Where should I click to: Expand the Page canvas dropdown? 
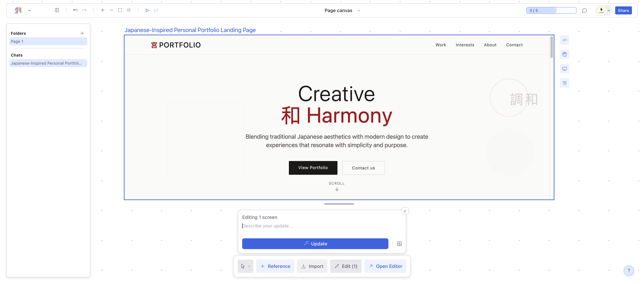click(x=359, y=11)
